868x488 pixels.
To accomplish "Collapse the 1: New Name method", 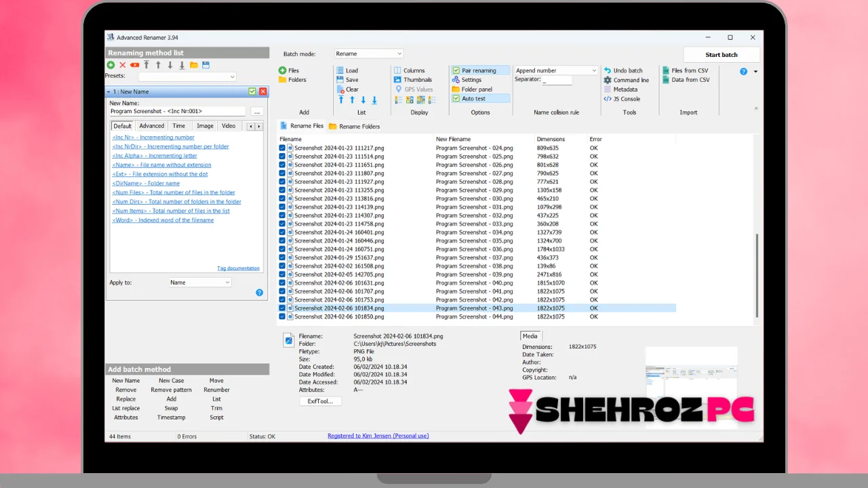I will 108,91.
